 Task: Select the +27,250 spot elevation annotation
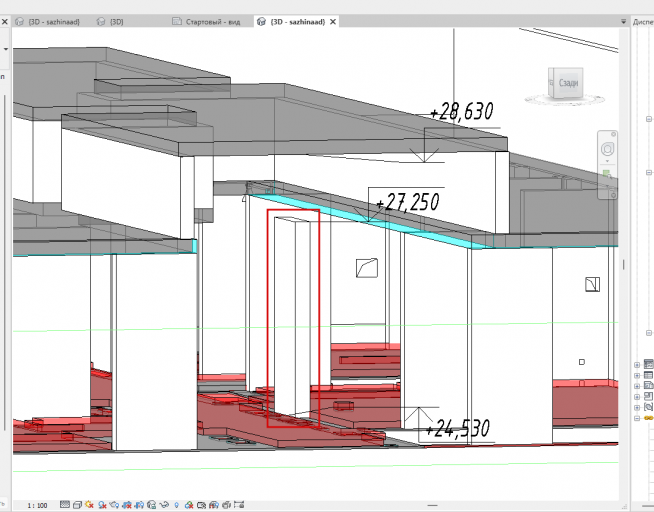click(407, 202)
